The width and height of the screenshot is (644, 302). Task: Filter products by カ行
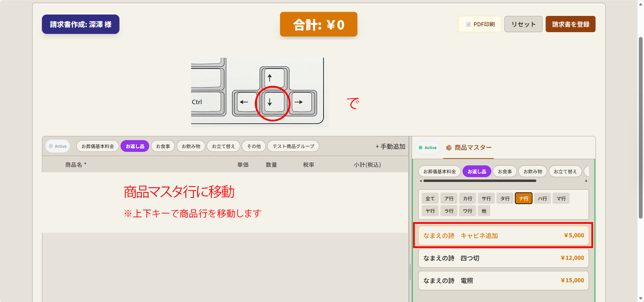click(467, 199)
